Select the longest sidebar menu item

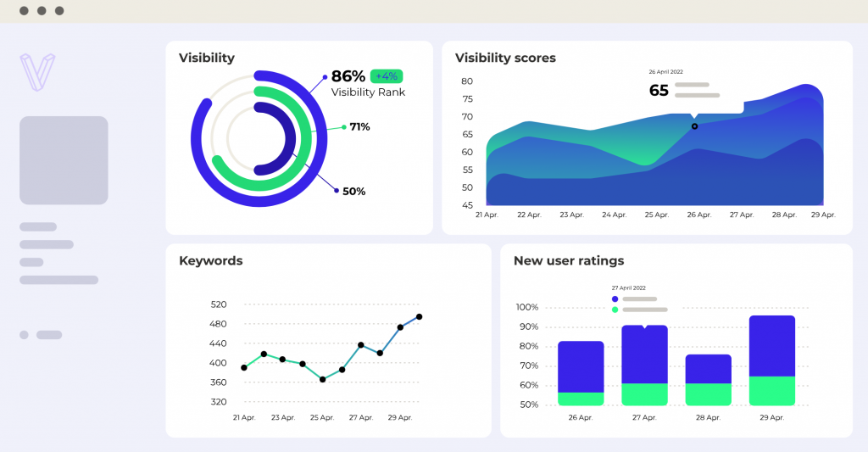coord(58,280)
